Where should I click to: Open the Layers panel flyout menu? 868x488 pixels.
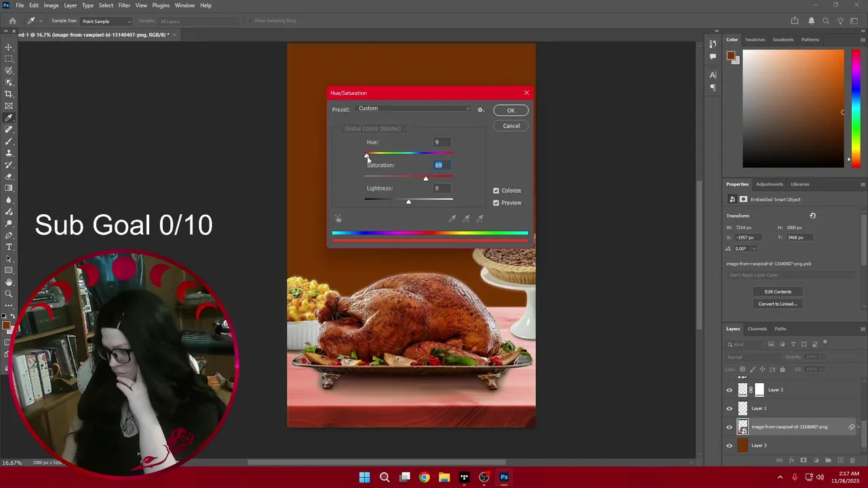coord(863,329)
